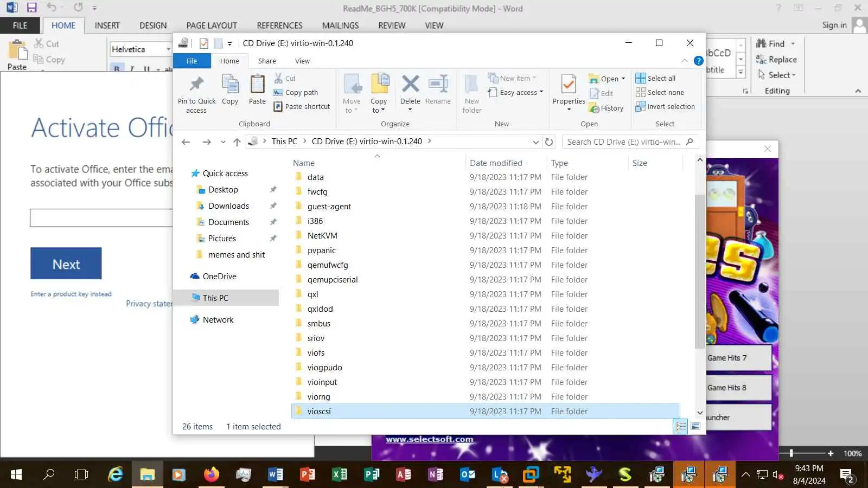Image resolution: width=868 pixels, height=488 pixels.
Task: Click the Copy icon in File Explorer ribbon
Action: pos(230,85)
